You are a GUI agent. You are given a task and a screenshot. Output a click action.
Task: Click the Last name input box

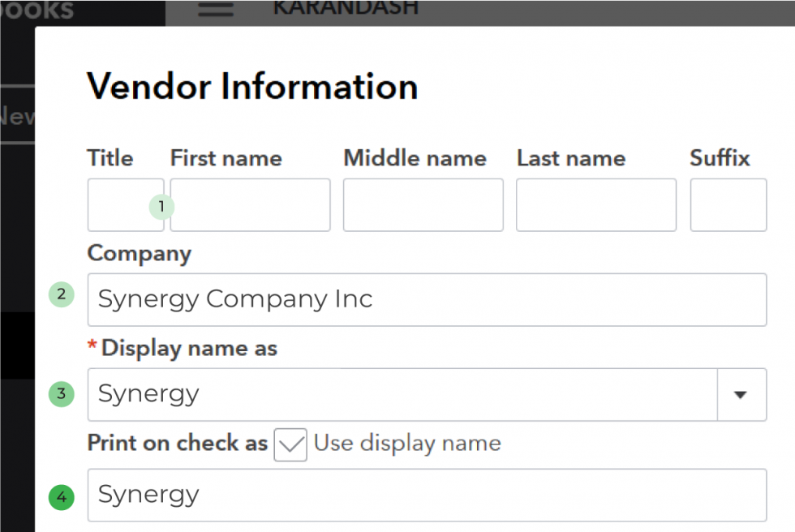595,205
